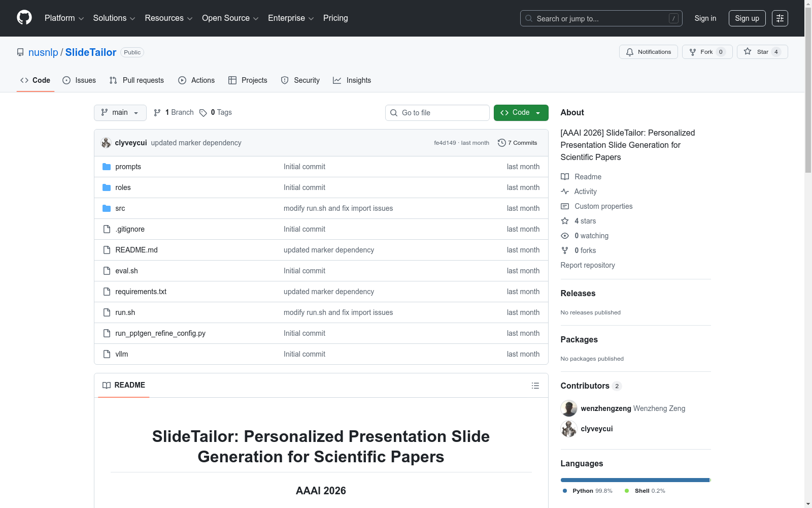Switch to the Projects tab
The height and width of the screenshot is (508, 812).
[x=248, y=80]
